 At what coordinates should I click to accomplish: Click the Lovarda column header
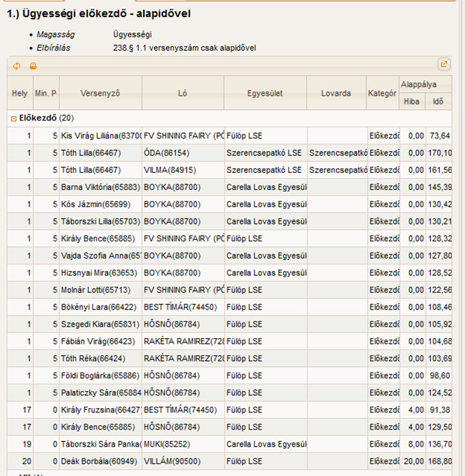pos(336,93)
